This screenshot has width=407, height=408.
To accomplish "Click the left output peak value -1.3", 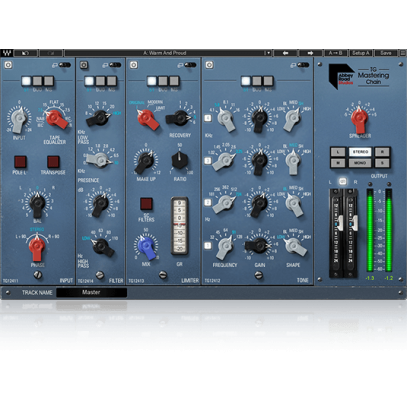I will 370,277.
